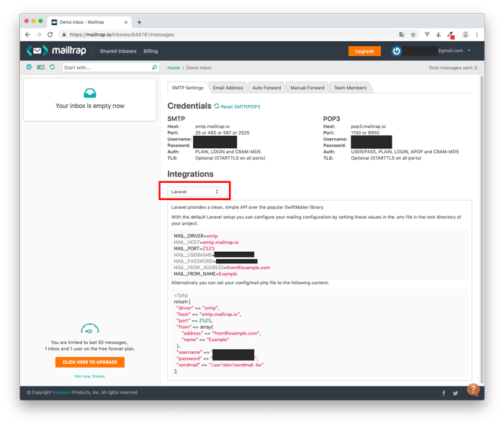Click the browser forward arrow

click(39, 35)
